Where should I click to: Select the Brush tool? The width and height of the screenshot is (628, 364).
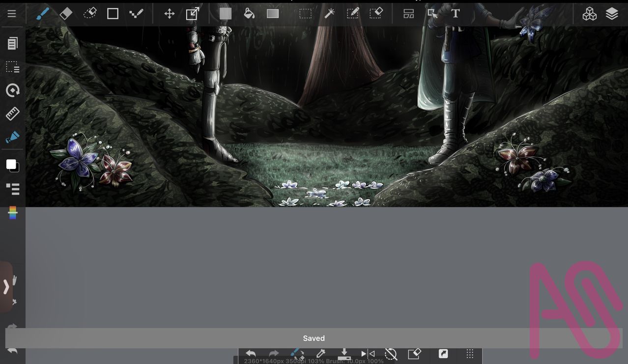(43, 14)
